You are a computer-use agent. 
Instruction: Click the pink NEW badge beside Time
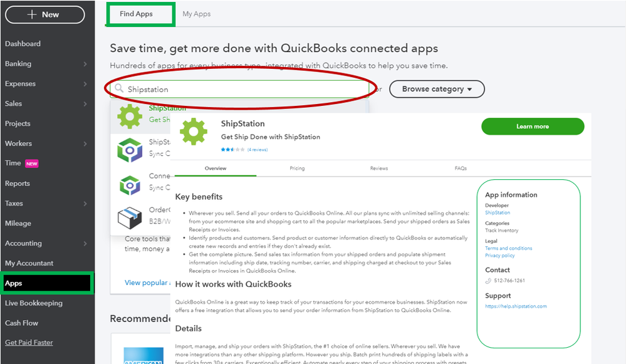click(31, 164)
